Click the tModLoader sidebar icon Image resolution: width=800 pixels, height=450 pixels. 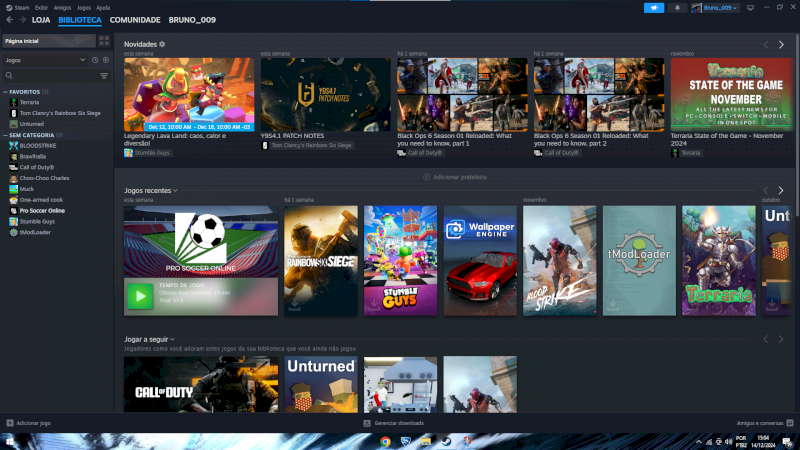14,232
